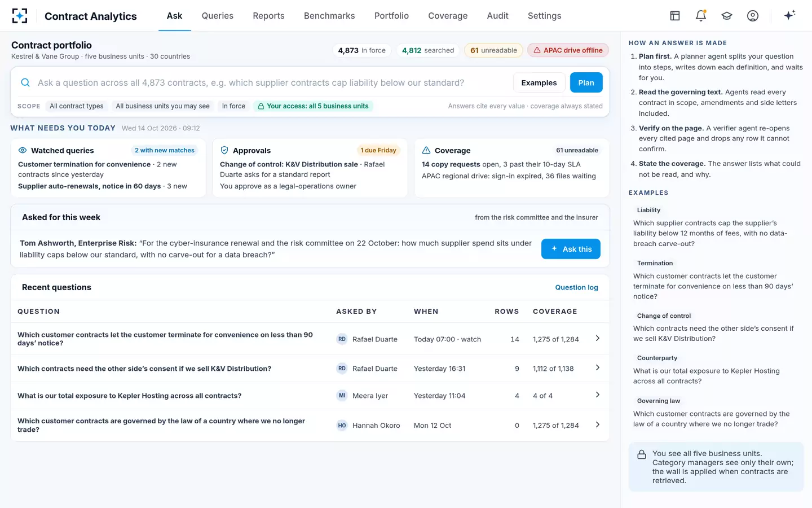Expand the governing law question row chevron

click(x=598, y=424)
